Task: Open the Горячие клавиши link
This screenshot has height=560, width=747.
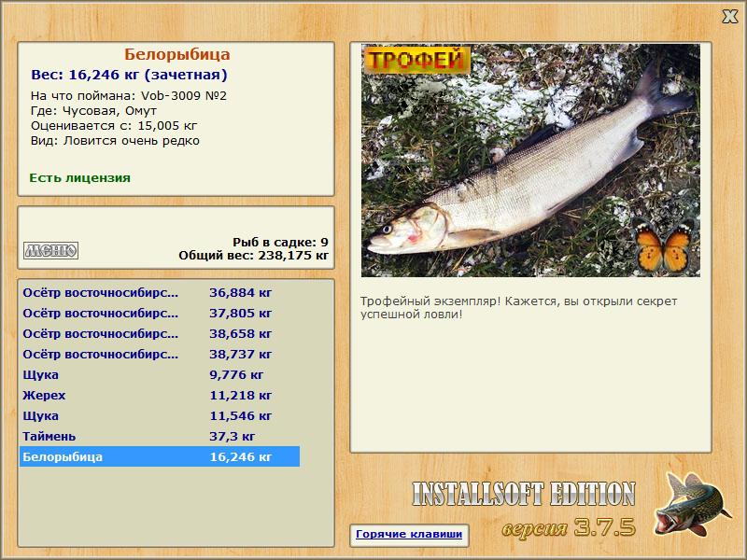Action: (409, 534)
